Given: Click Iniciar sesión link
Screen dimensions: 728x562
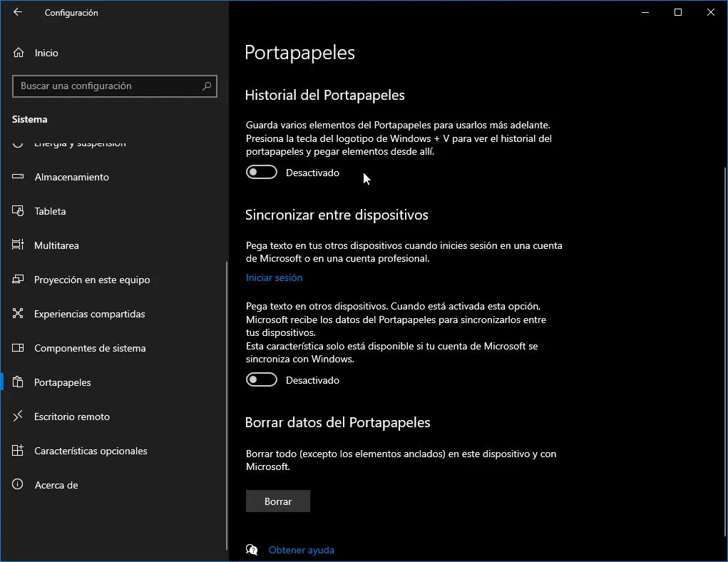Looking at the screenshot, I should coord(274,277).
